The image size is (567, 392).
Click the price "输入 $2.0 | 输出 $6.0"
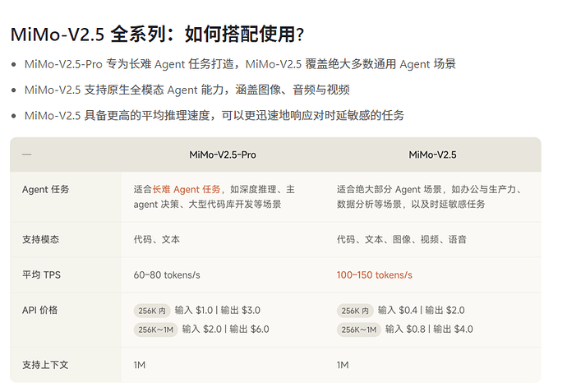(226, 329)
